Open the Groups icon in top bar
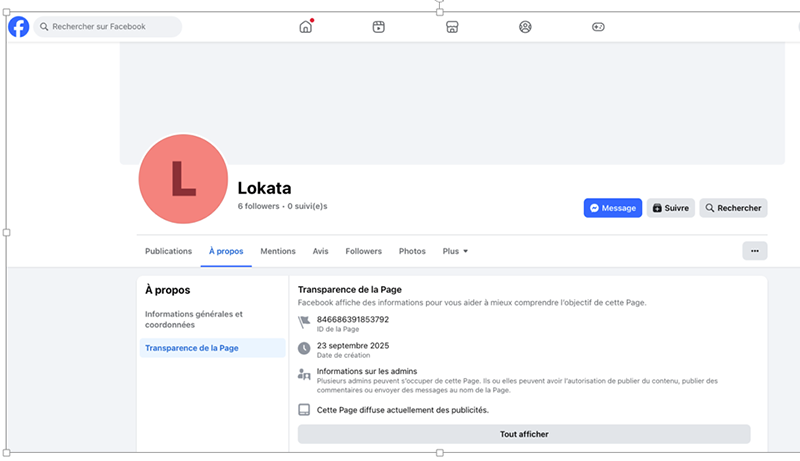The height and width of the screenshot is (461, 800). coord(525,27)
